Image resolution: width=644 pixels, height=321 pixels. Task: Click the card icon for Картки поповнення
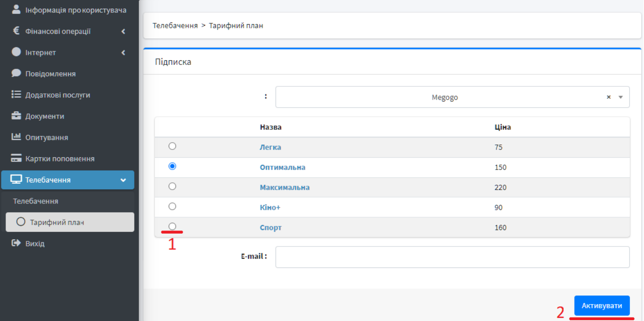coord(16,159)
